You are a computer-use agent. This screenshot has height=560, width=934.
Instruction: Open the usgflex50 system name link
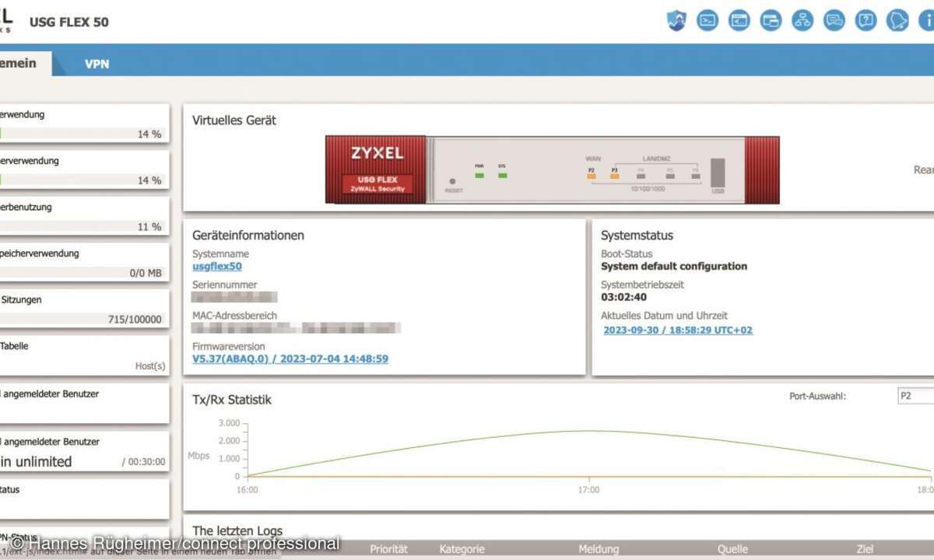point(217,266)
